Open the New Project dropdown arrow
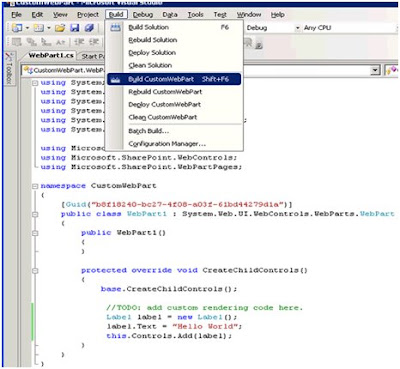 27,28
